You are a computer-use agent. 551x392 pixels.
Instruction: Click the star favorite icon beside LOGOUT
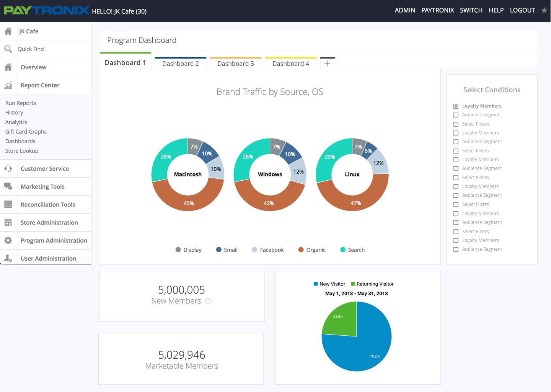point(544,10)
